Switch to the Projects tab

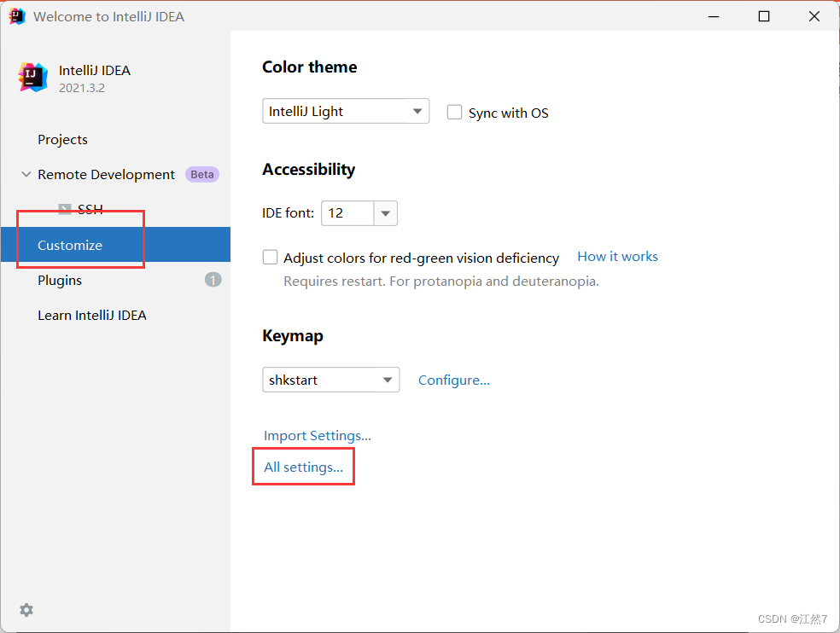(62, 139)
